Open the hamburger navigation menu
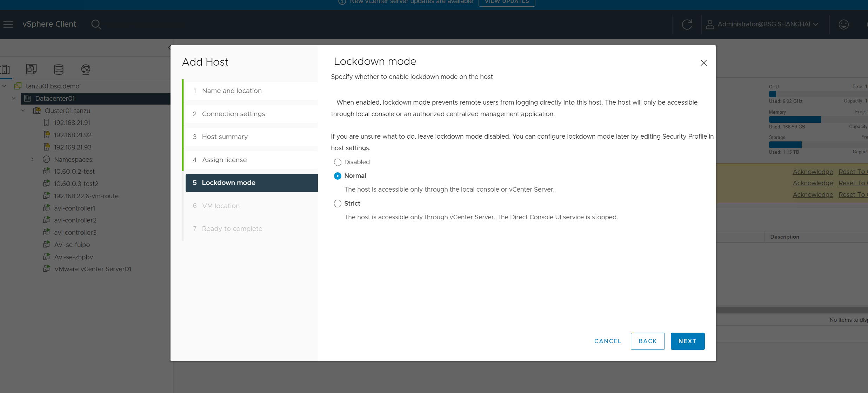868x393 pixels. pyautogui.click(x=8, y=24)
